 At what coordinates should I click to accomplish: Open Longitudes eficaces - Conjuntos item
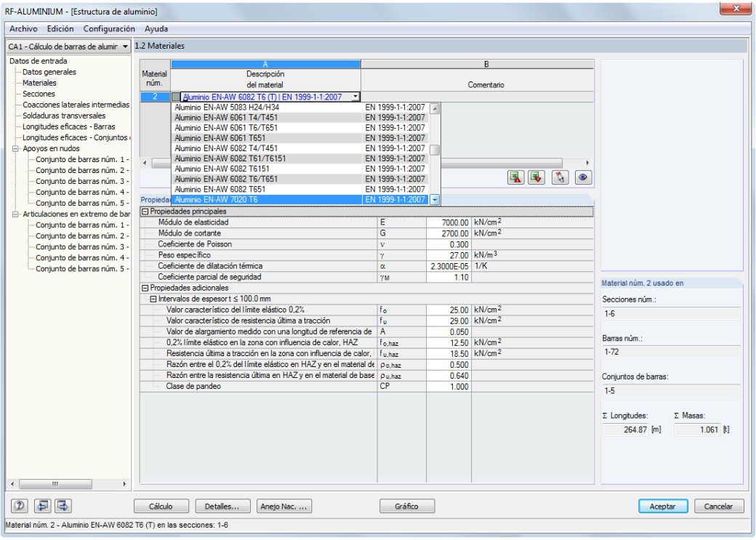pos(76,137)
